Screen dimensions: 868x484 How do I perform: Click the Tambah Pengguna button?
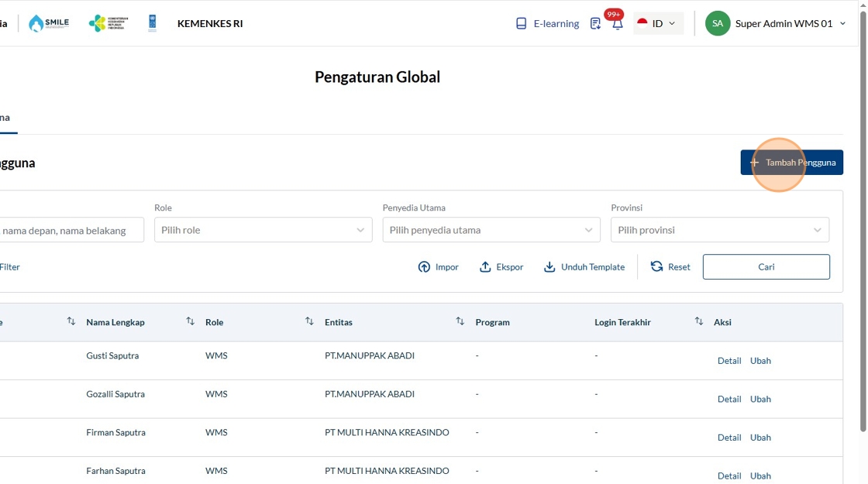click(791, 163)
